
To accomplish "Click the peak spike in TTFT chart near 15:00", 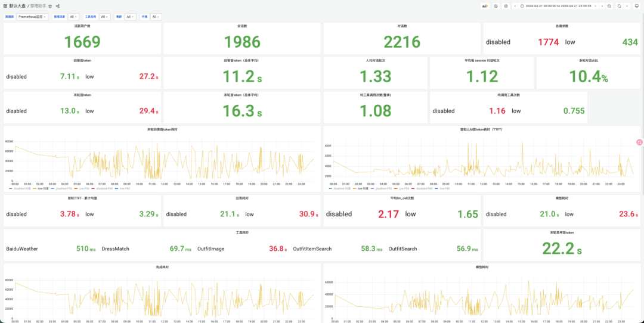I will (x=522, y=143).
